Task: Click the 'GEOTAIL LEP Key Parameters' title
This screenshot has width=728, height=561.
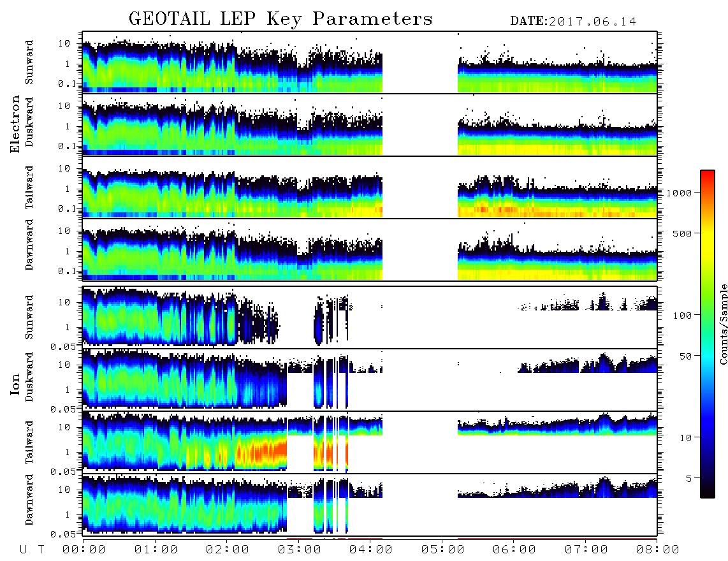Action: point(280,19)
